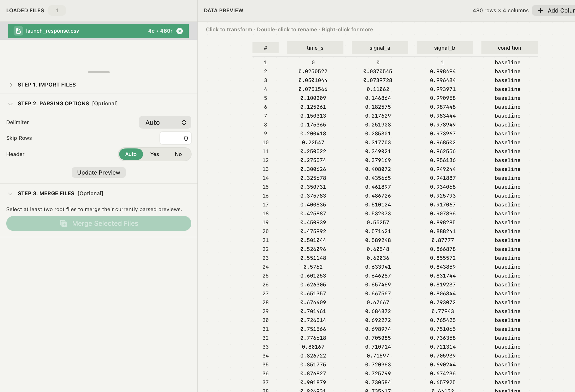Set Header option to No
575x392 pixels.
178,154
